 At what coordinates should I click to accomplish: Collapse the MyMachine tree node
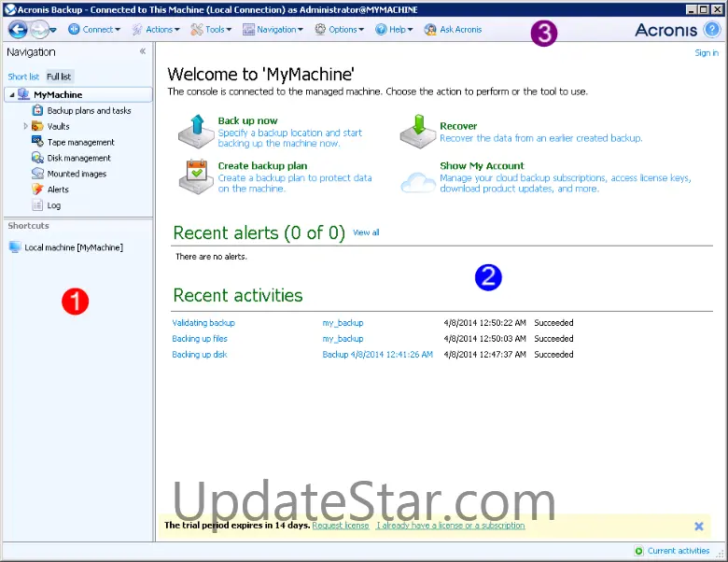pyautogui.click(x=11, y=94)
